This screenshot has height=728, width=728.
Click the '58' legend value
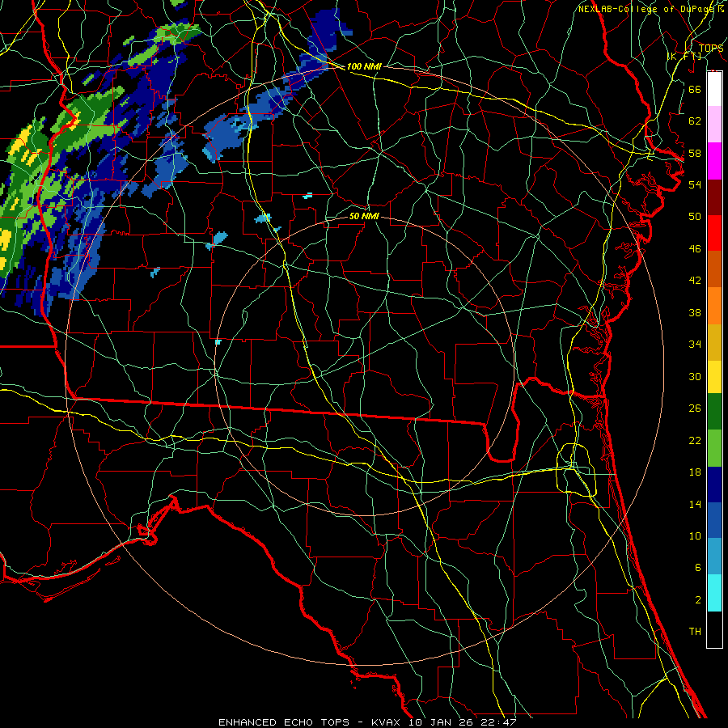pyautogui.click(x=695, y=153)
